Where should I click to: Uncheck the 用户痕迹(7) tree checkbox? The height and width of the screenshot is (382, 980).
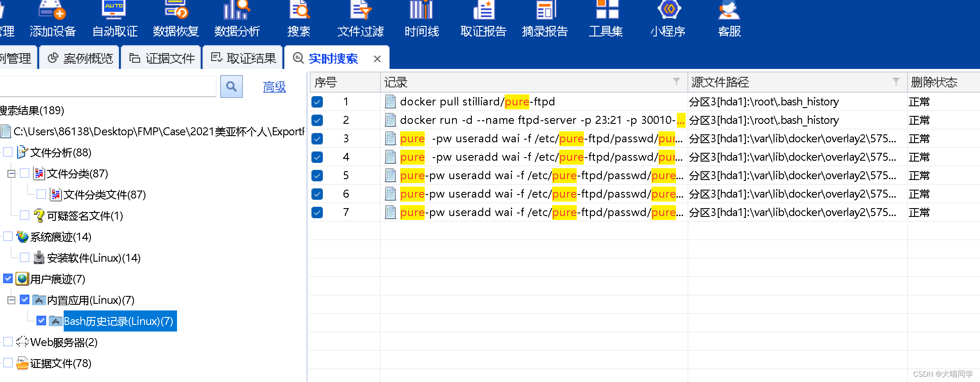tap(8, 278)
